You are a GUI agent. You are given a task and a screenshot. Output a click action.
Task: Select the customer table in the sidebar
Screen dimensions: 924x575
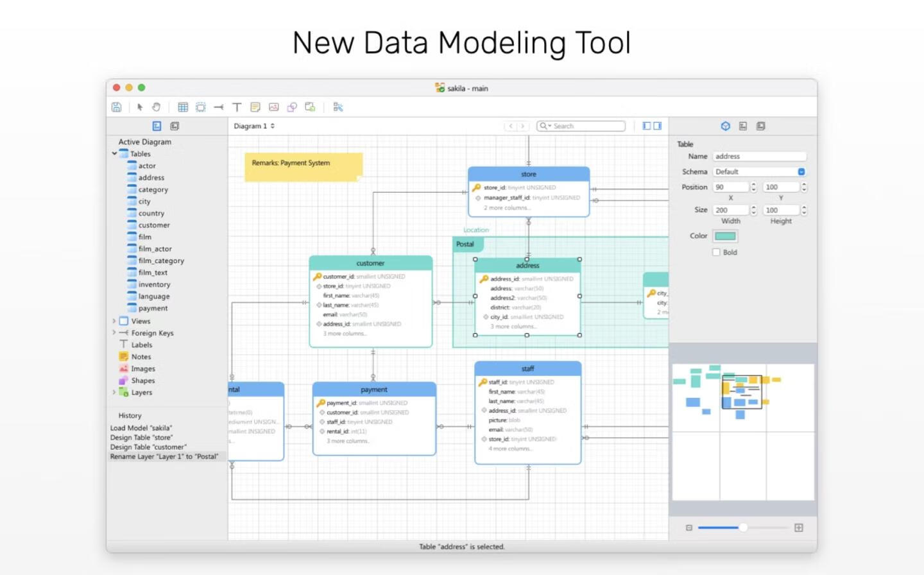click(x=154, y=225)
